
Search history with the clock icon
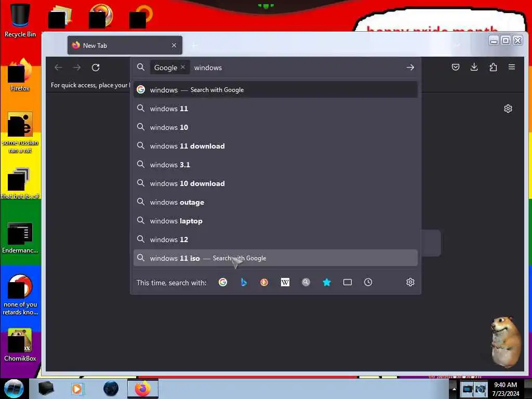368,282
